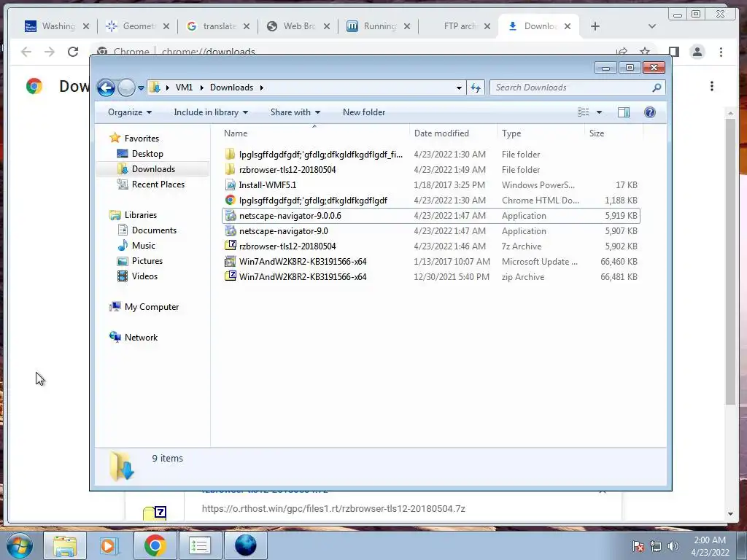Screen dimensions: 747x560
Task: Open the Share with menu
Action: [295, 112]
